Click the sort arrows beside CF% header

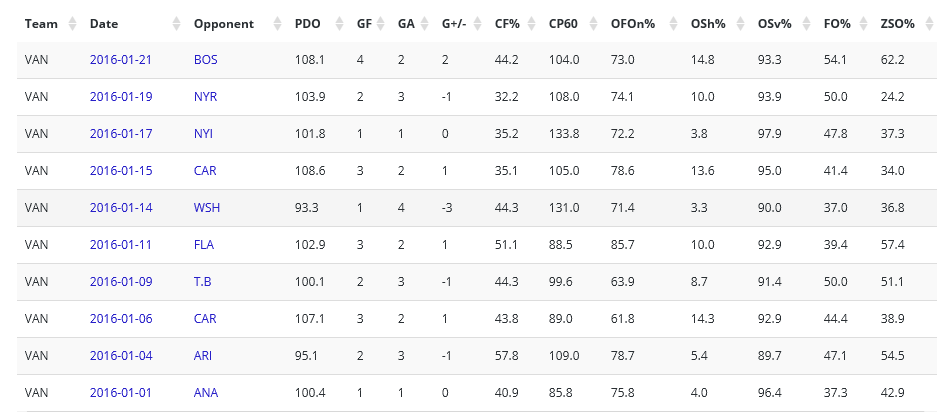531,23
